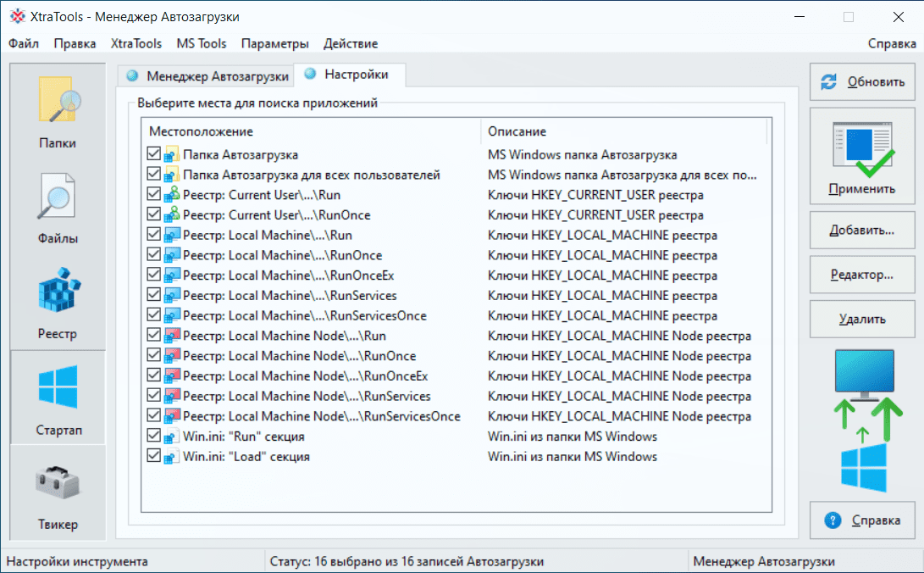Click the Папка Автозагрузка folder icon
Viewport: 924px width, 573px height.
(x=171, y=154)
